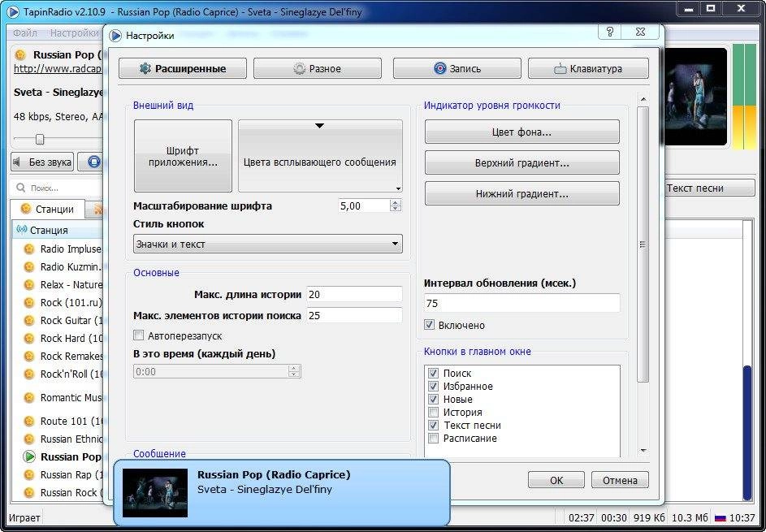Select Rock Hard station

tap(71, 339)
